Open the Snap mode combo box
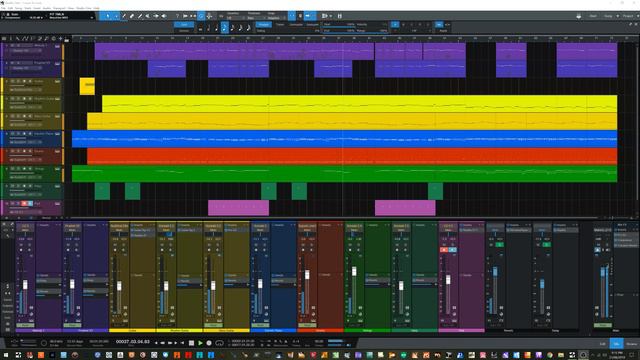Screen dimensions: 640x360 [x=276, y=18]
